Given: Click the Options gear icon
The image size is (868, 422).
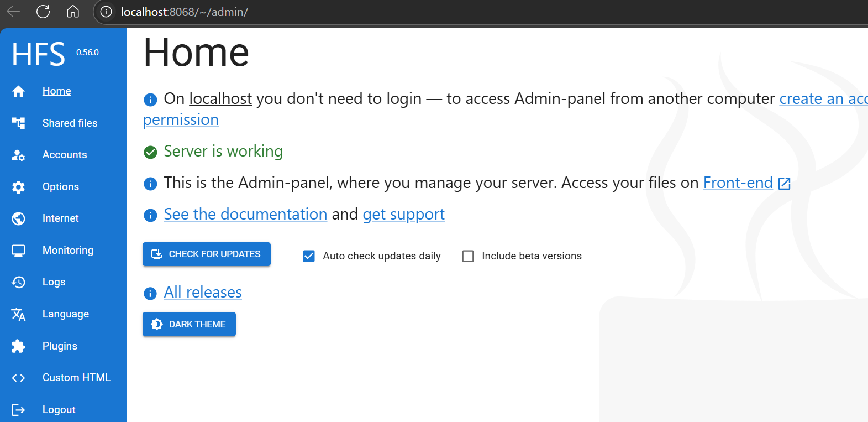Looking at the screenshot, I should pyautogui.click(x=18, y=187).
